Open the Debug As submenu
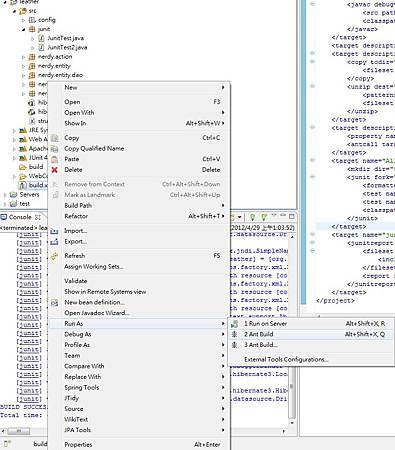Viewport: 395px width, 450px height. [x=139, y=334]
